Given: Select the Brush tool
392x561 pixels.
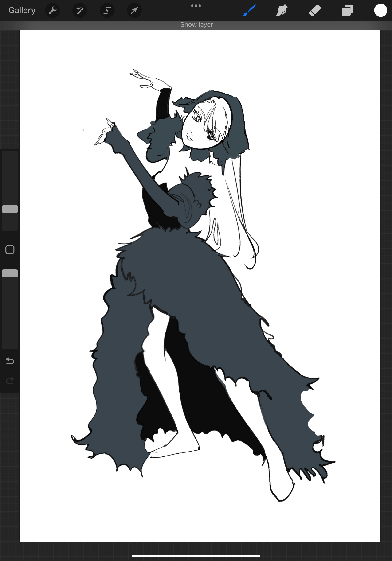Looking at the screenshot, I should click(x=249, y=10).
